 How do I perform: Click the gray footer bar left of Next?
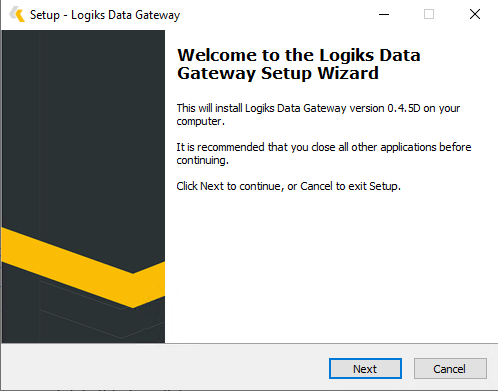pyautogui.click(x=165, y=367)
